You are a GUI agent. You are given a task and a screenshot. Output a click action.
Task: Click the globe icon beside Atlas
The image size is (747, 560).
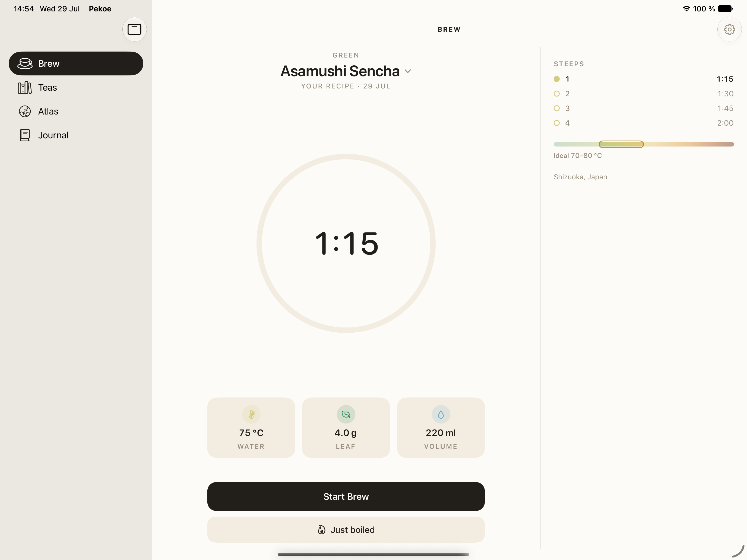click(25, 112)
